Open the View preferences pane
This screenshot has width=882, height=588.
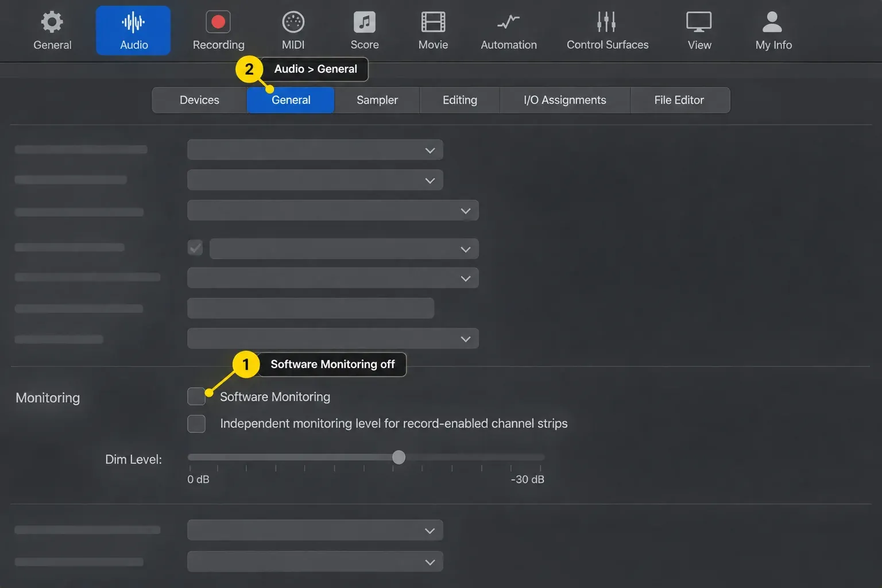699,31
